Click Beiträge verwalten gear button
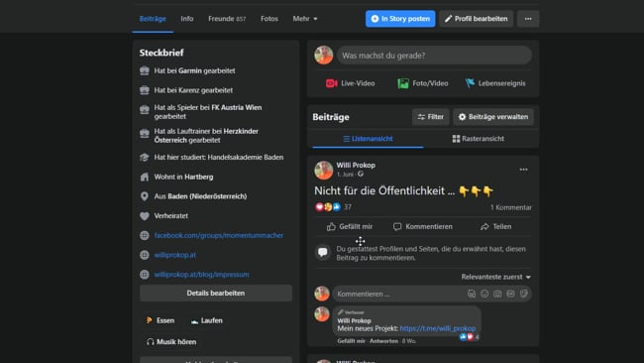 493,117
